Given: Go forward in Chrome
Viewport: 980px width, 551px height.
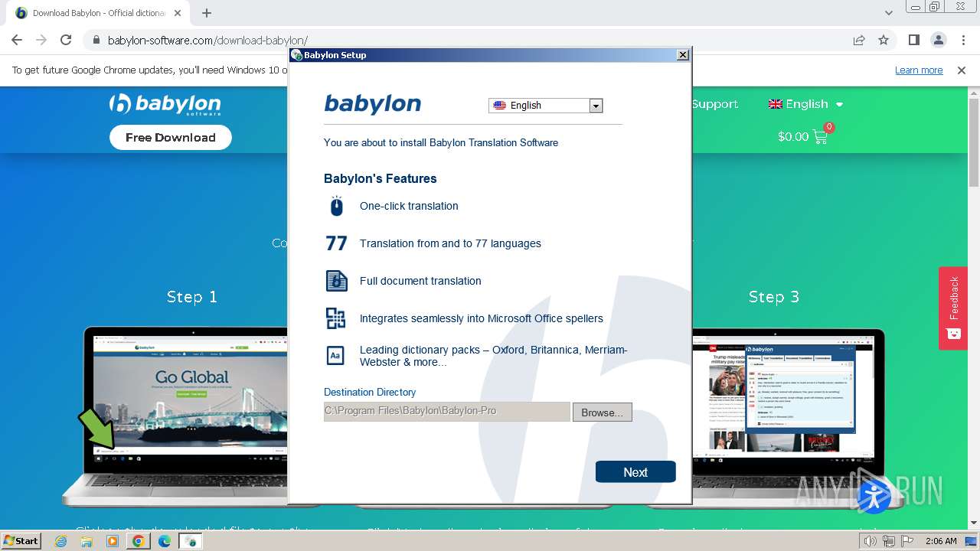Looking at the screenshot, I should pyautogui.click(x=41, y=41).
